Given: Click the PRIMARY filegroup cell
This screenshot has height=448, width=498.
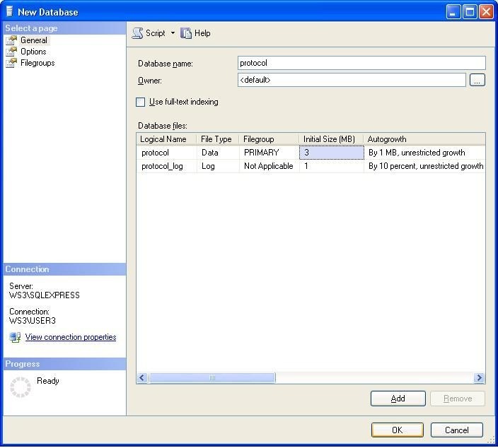Looking at the screenshot, I should (x=269, y=153).
